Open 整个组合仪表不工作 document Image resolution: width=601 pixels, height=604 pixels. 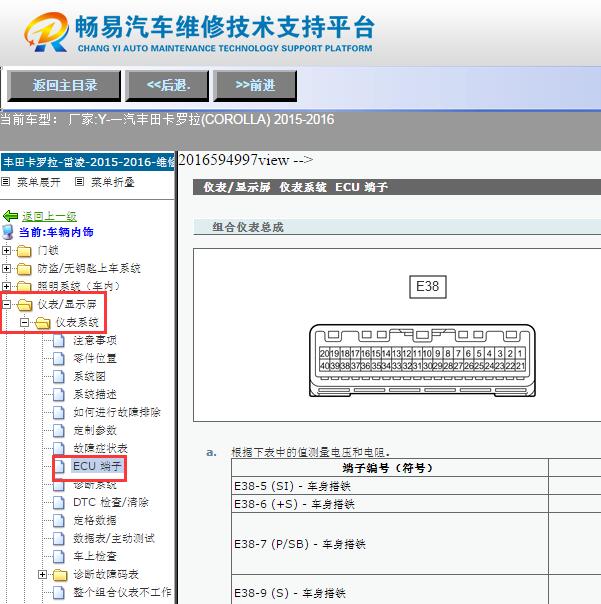pyautogui.click(x=122, y=592)
